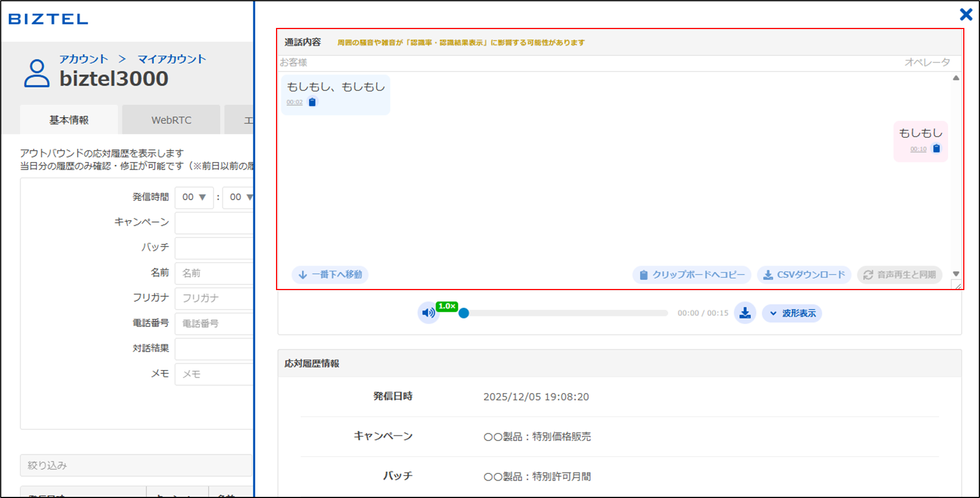The height and width of the screenshot is (498, 980).
Task: Copy the customer's message via clipboard icon
Action: 312,102
